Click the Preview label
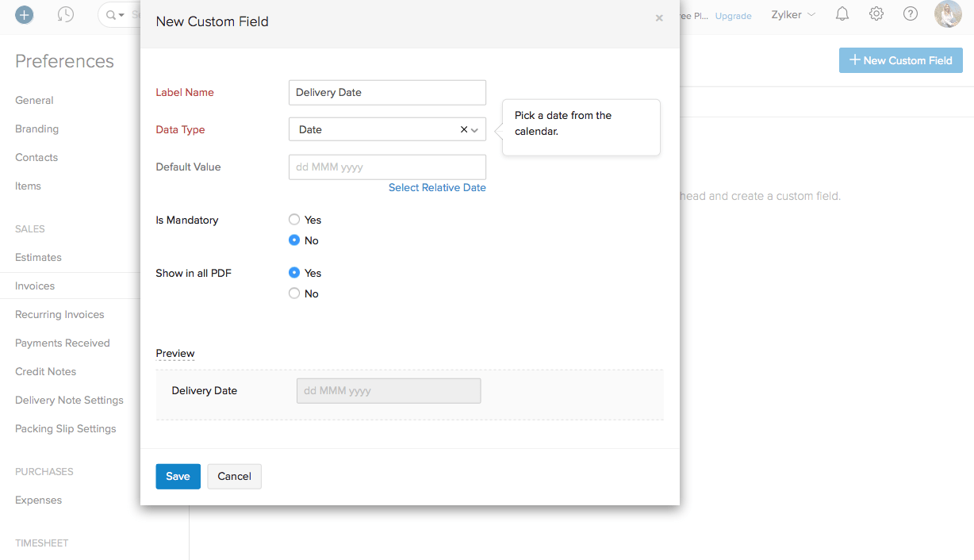974x560 pixels. click(175, 354)
